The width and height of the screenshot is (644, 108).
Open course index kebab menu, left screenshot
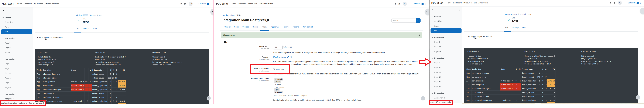coord(30,11)
